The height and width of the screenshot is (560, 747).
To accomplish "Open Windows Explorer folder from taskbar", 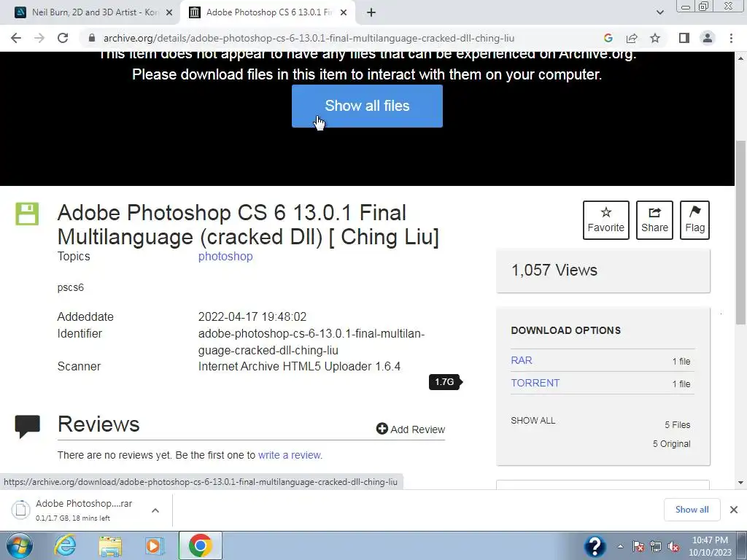I will tap(110, 546).
